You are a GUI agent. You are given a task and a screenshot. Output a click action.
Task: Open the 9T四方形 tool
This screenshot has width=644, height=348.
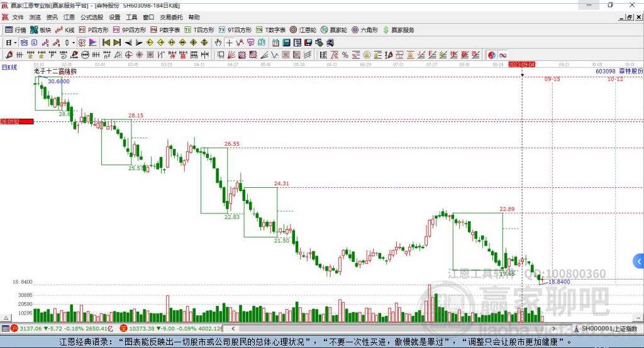[x=235, y=30]
